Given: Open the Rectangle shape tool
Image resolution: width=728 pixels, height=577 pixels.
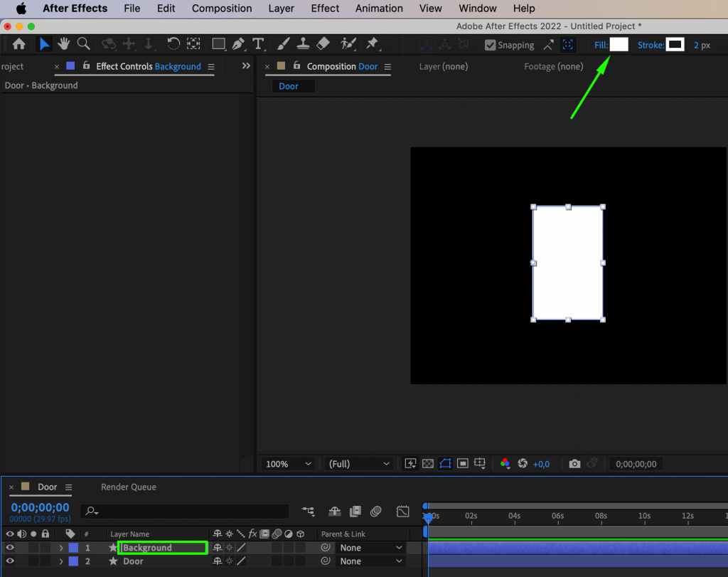Looking at the screenshot, I should (219, 43).
